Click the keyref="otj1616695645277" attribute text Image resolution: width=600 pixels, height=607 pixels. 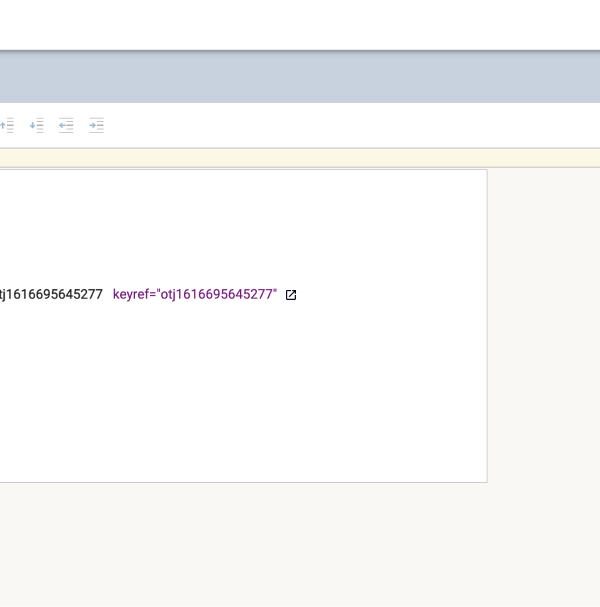(x=195, y=295)
